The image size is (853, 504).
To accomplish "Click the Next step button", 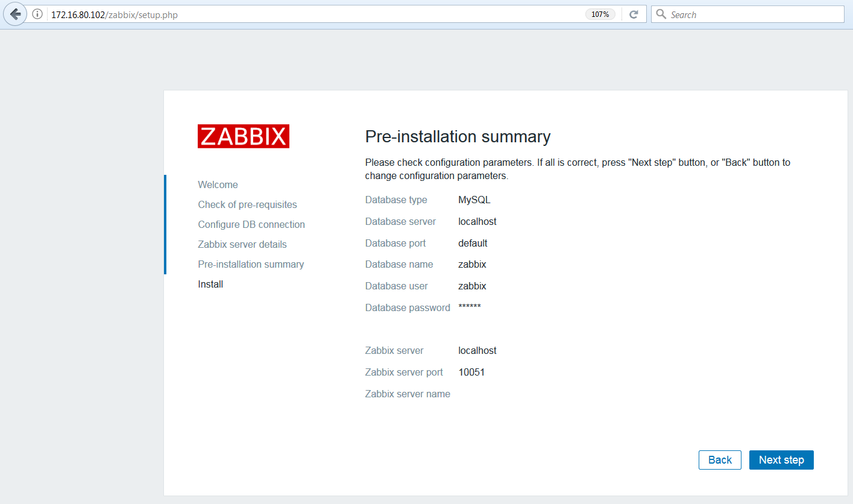I will click(x=781, y=460).
